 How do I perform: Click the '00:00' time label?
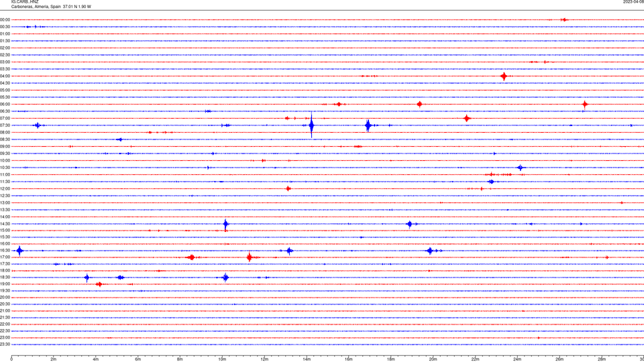click(5, 19)
